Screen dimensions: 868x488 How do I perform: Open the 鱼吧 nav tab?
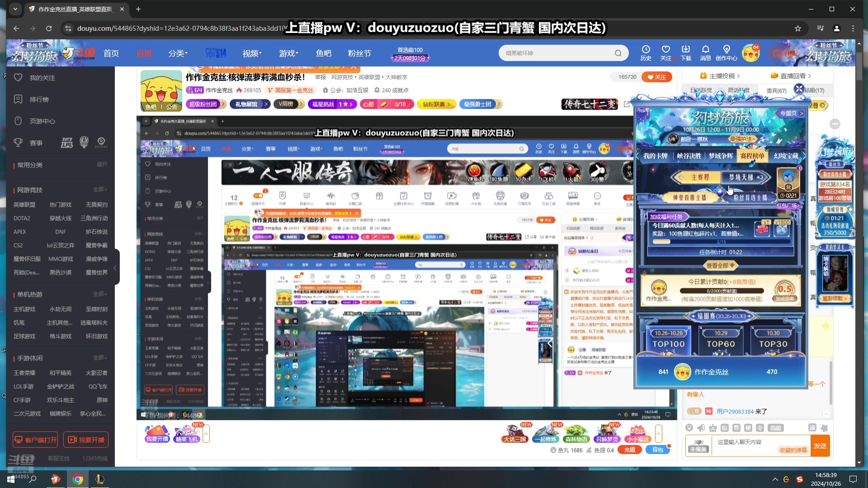coord(324,53)
